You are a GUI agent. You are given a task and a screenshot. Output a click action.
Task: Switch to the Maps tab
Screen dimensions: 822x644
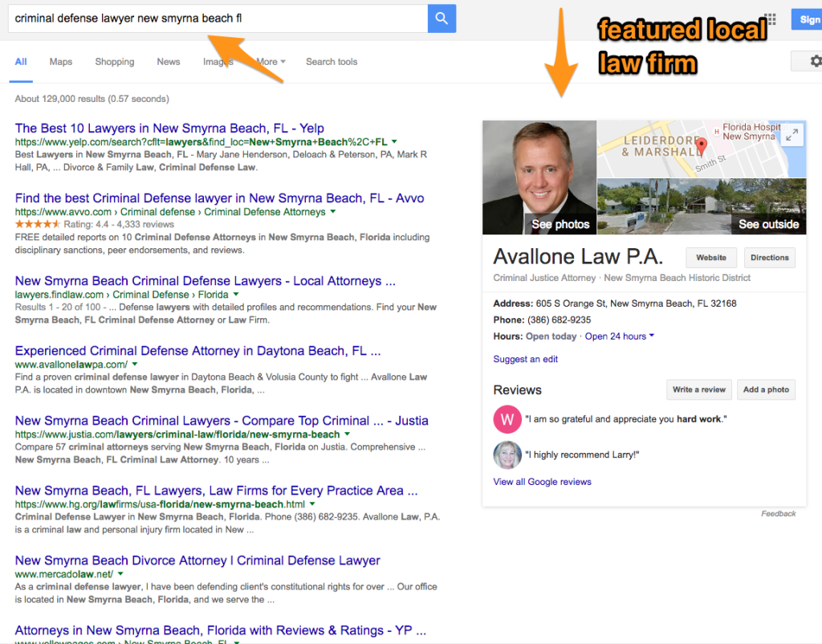(60, 62)
